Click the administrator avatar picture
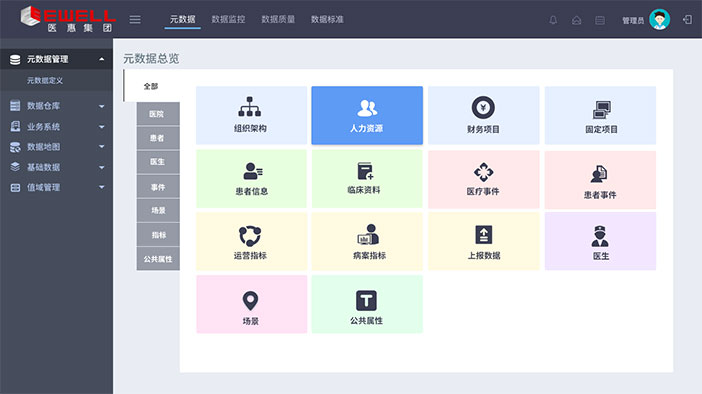The image size is (702, 394). (x=659, y=20)
